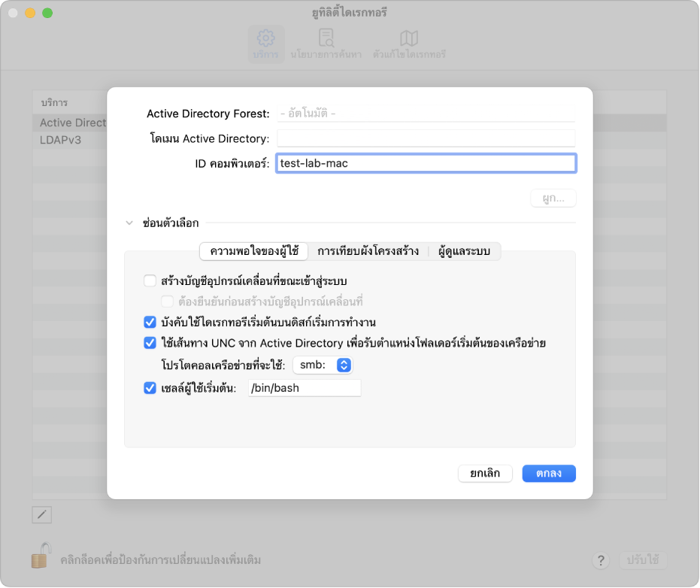The width and height of the screenshot is (700, 588).
Task: Switch to the ผู้ดูแลระบบ tab
Action: point(465,251)
